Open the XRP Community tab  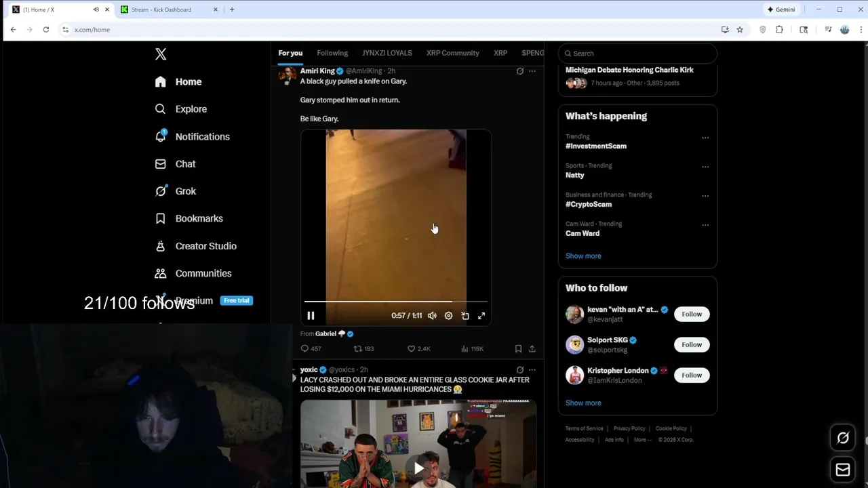coord(453,53)
